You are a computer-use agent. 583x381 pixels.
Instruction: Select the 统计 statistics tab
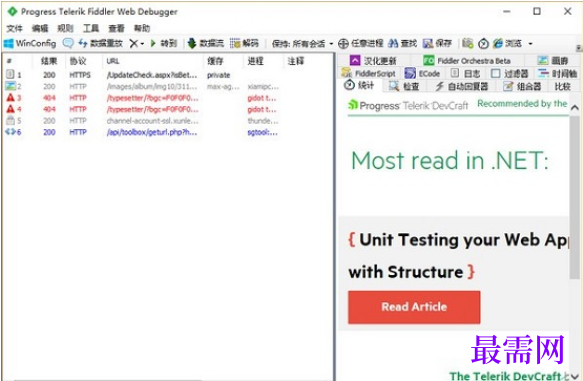click(359, 86)
